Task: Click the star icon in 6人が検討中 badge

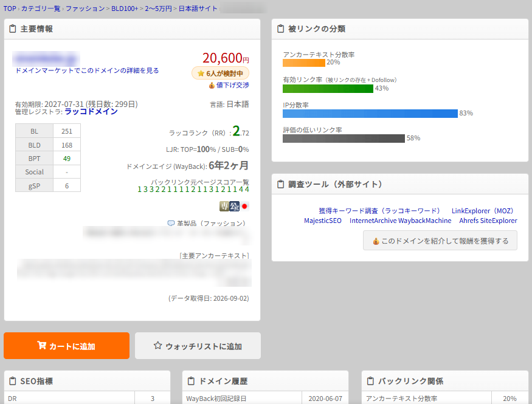Action: point(201,74)
